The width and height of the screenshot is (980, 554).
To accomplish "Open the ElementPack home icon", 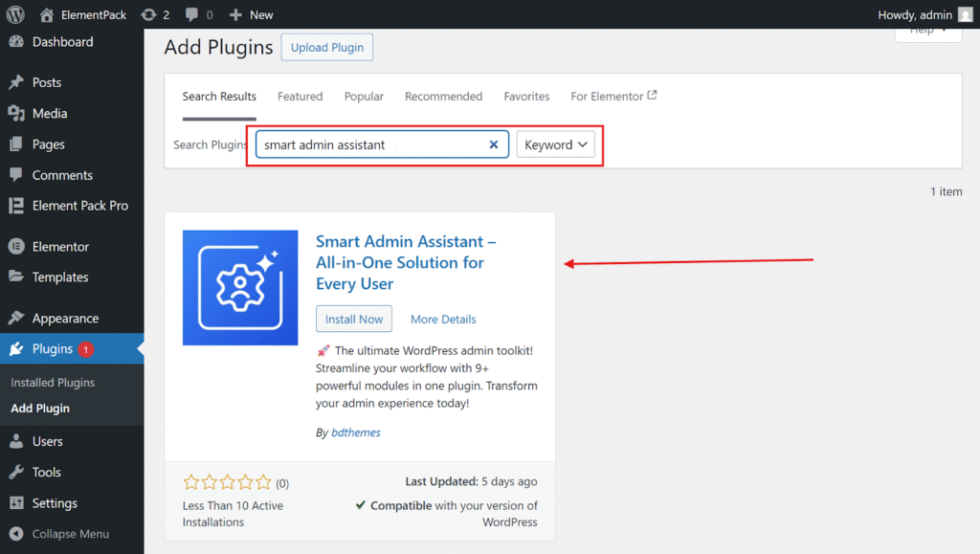I will point(46,14).
